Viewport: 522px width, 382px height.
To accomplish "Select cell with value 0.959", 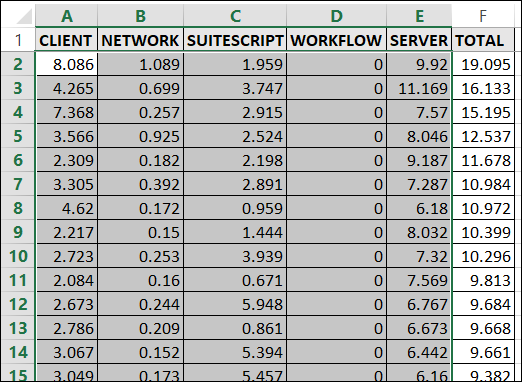I will point(235,208).
